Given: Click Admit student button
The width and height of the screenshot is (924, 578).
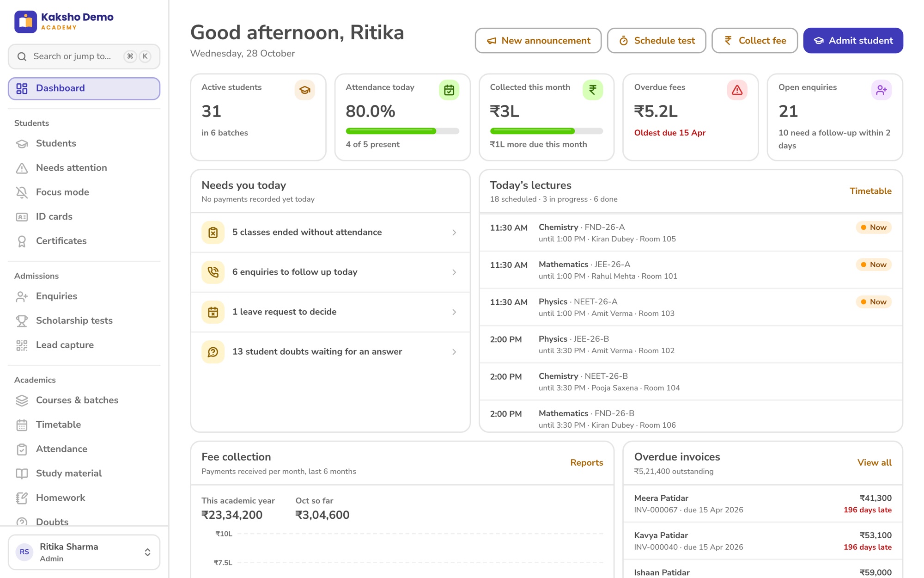Looking at the screenshot, I should (x=853, y=41).
